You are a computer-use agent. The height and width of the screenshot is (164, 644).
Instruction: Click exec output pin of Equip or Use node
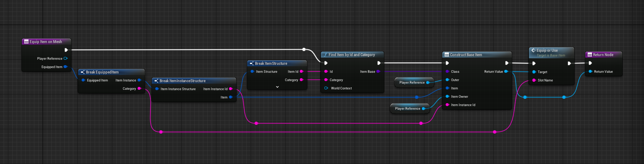(x=569, y=63)
